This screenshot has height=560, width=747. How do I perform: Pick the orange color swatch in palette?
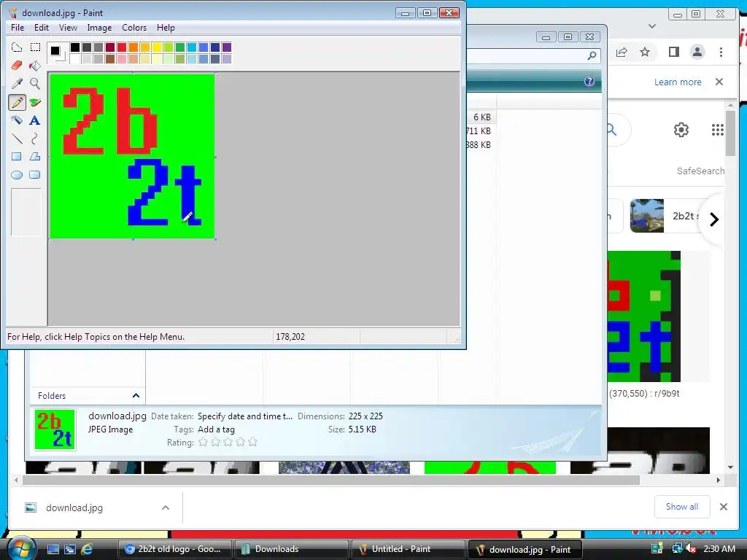[x=133, y=47]
